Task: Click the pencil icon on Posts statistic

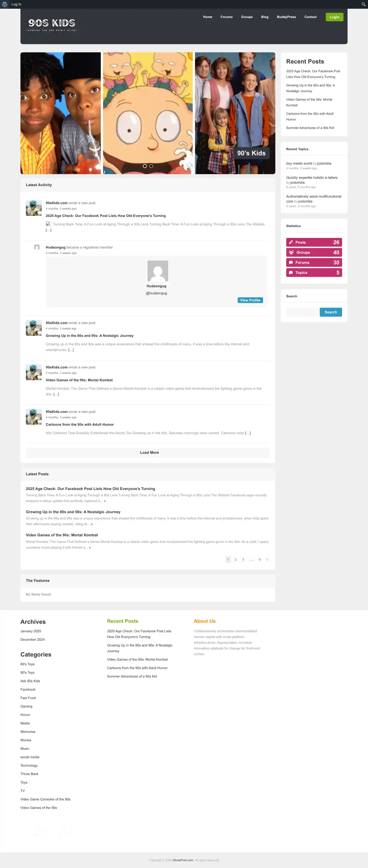Action: [291, 242]
